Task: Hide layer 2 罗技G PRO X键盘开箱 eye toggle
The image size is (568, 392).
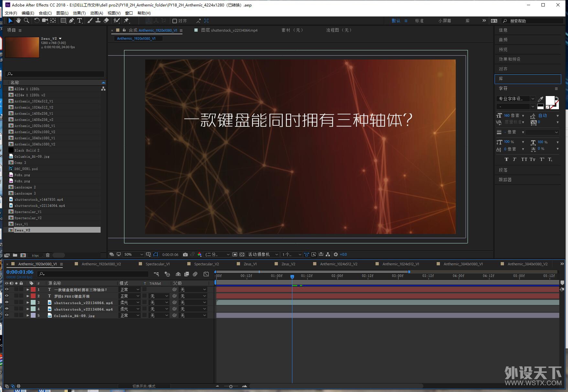Action: pos(6,296)
